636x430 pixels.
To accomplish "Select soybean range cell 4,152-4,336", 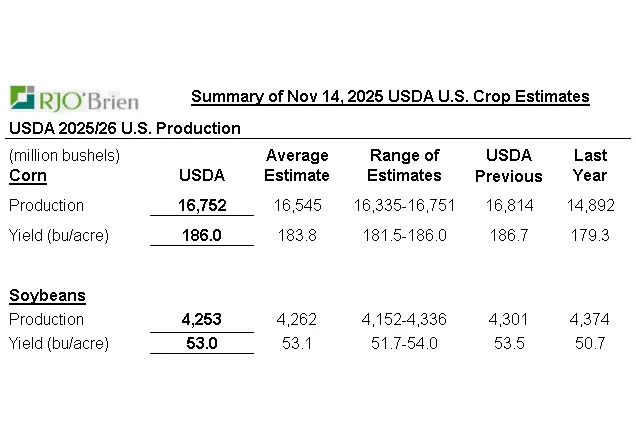I will [405, 319].
